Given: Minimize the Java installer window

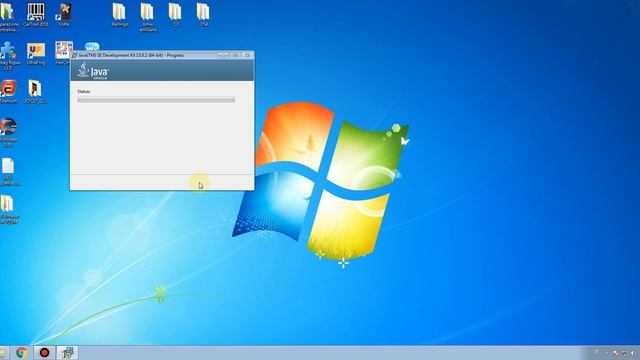Looking at the screenshot, I should [x=223, y=55].
